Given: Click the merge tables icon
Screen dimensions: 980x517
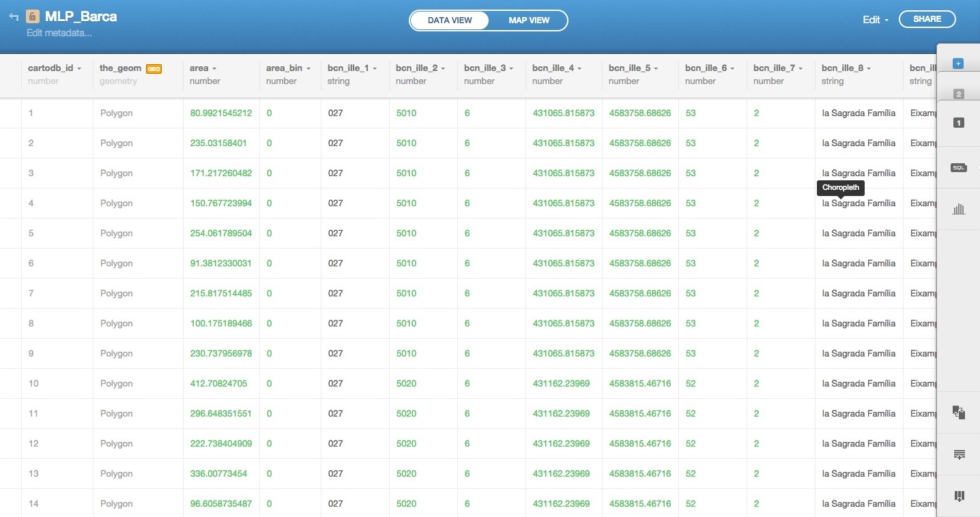Looking at the screenshot, I should click(959, 412).
